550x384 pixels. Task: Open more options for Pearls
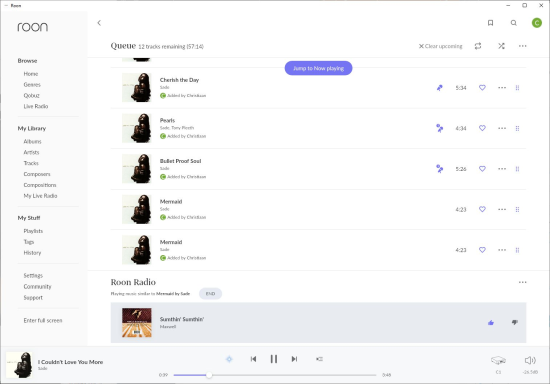click(502, 128)
